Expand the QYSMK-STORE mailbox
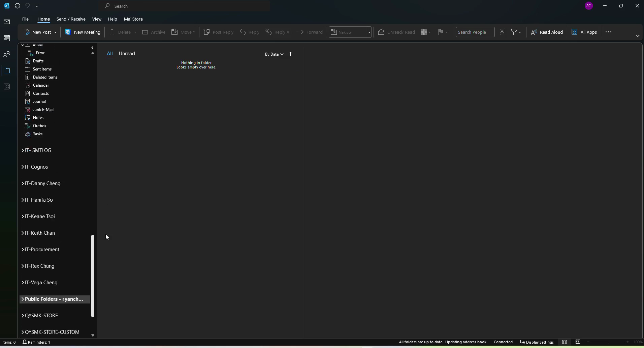Screen dimensions: 644x348 23,316
